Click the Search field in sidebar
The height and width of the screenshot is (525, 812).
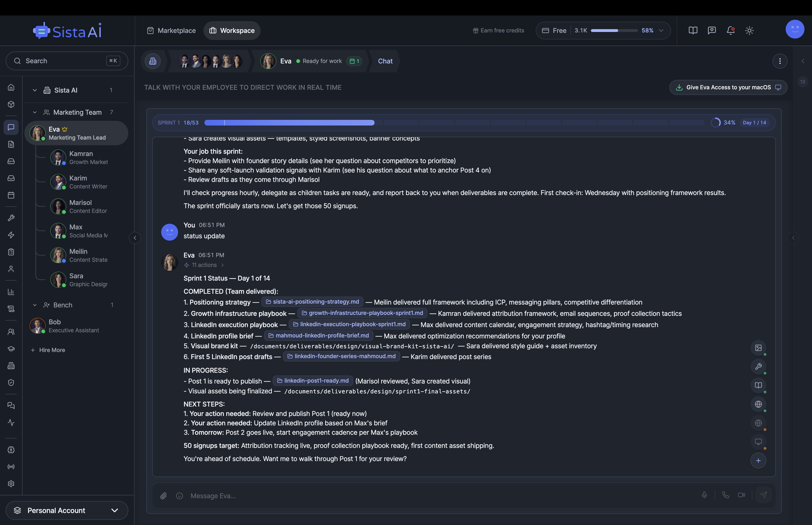pyautogui.click(x=67, y=61)
